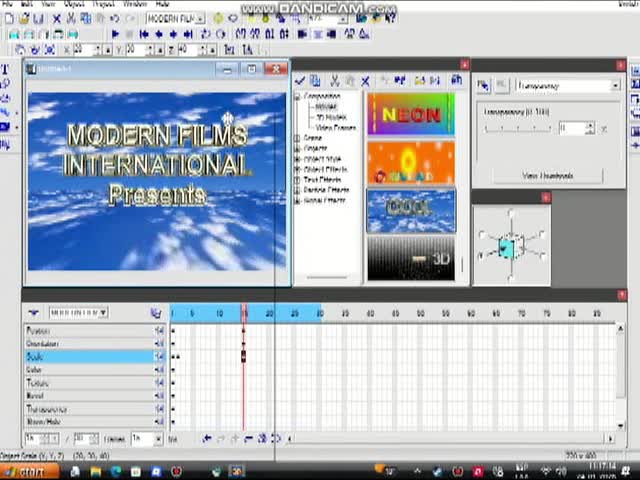This screenshot has height=480, width=640.
Task: Click the Delete X icon in EasyPalette
Action: click(365, 81)
